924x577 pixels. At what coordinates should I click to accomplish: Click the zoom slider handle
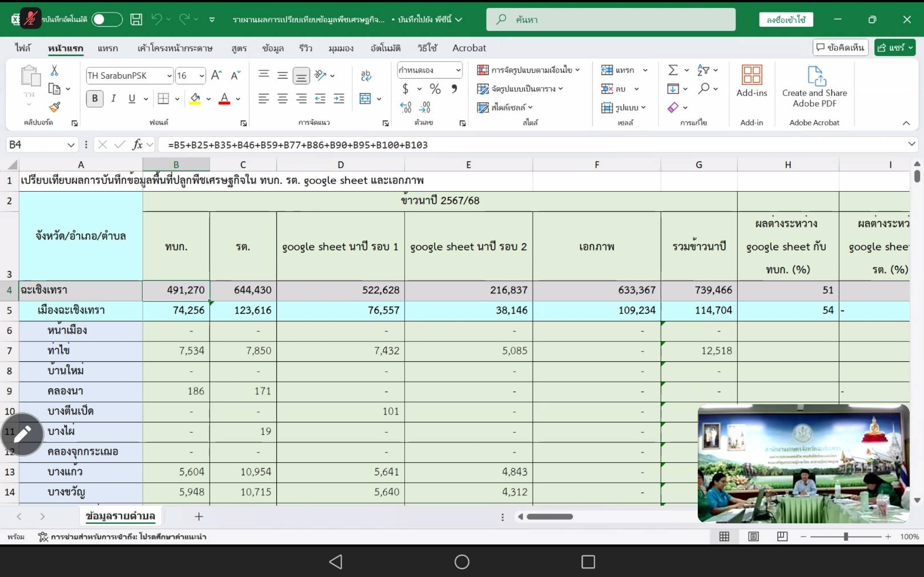(x=846, y=536)
